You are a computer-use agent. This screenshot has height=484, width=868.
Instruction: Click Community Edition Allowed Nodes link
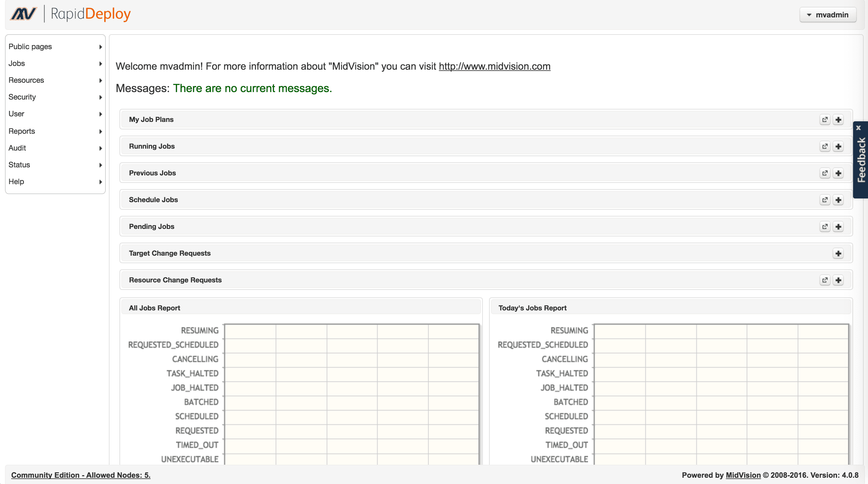pyautogui.click(x=81, y=475)
